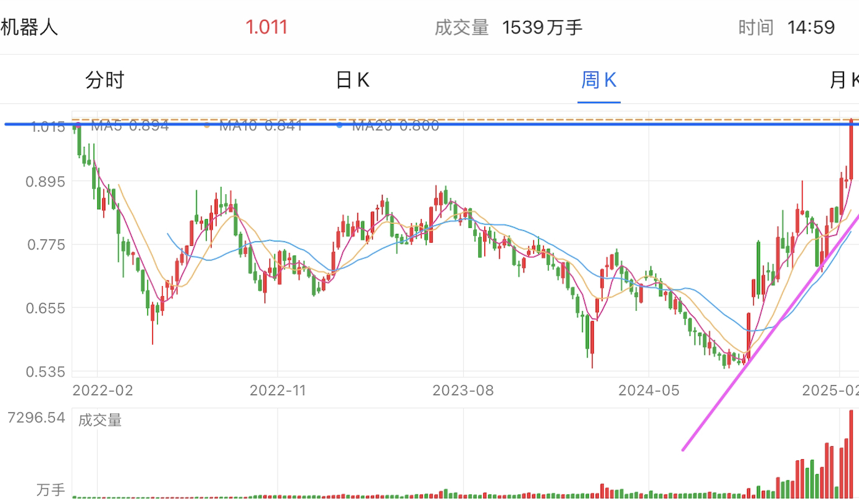Click the 1539万手 volume value in header
Screen dimensions: 859x504
[542, 27]
